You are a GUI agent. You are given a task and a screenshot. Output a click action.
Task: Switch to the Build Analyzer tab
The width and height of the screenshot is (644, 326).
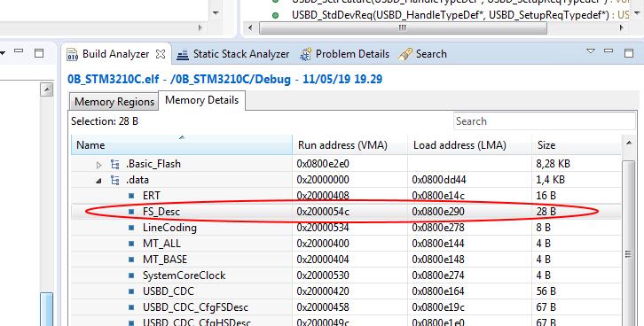coord(116,54)
